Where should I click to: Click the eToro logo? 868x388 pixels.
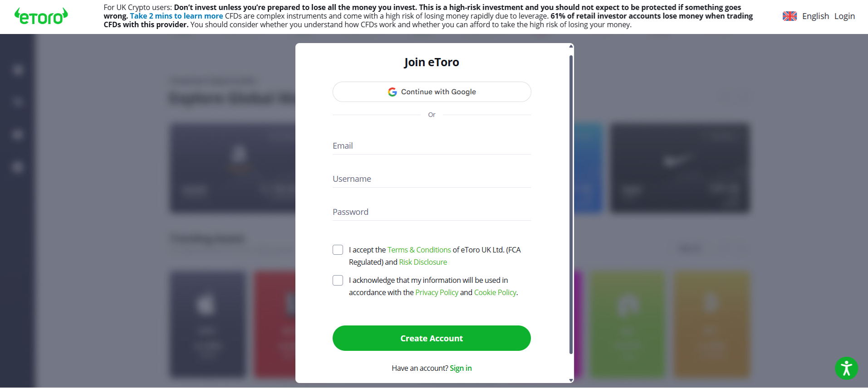[41, 15]
